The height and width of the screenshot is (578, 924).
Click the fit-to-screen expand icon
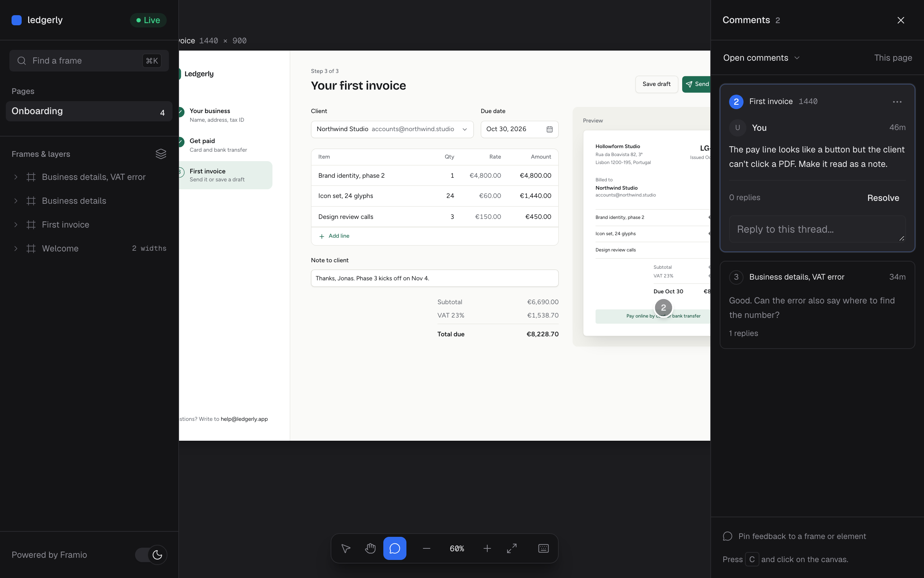[512, 548]
